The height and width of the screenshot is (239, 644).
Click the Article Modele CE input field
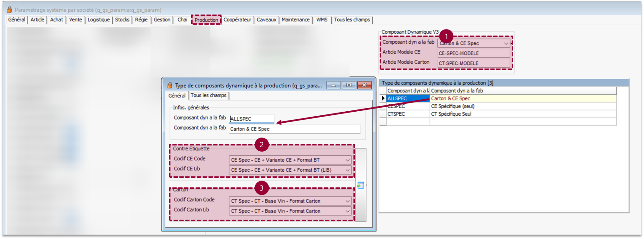(x=473, y=53)
